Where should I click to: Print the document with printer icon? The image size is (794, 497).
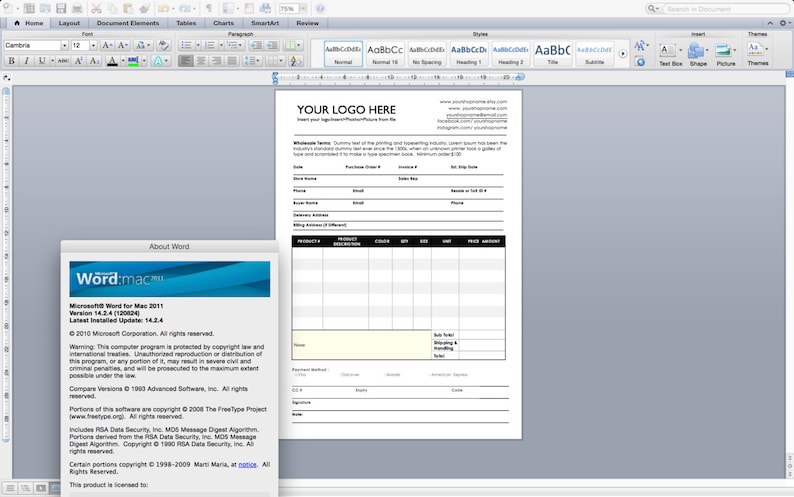pyautogui.click(x=77, y=8)
